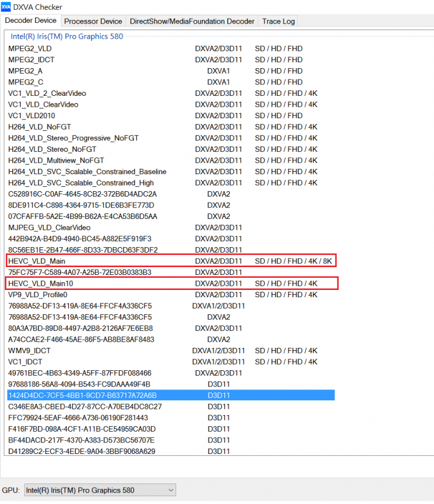Click the Intel Iris Pro Graphics 580 group header
434x504 pixels.
(x=67, y=37)
